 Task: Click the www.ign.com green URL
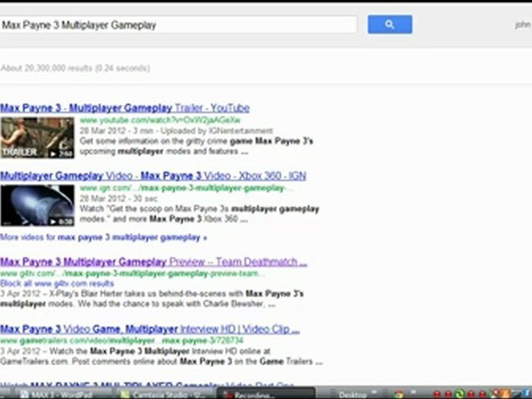click(x=186, y=188)
